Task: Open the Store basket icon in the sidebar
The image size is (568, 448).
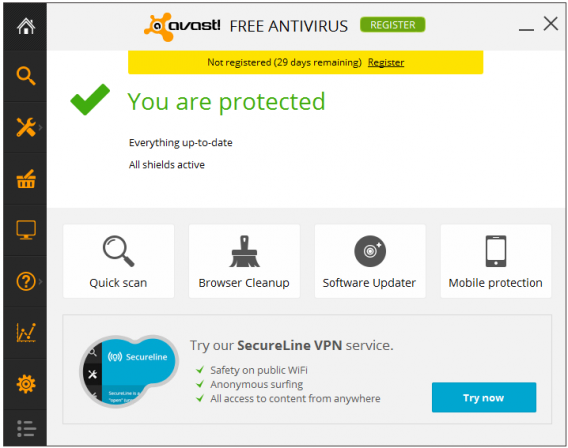Action: (26, 179)
